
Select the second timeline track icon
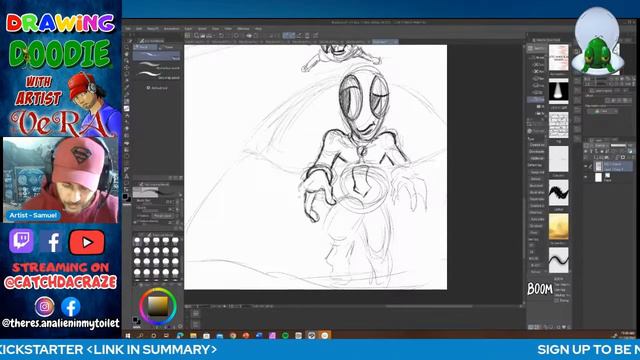196,324
